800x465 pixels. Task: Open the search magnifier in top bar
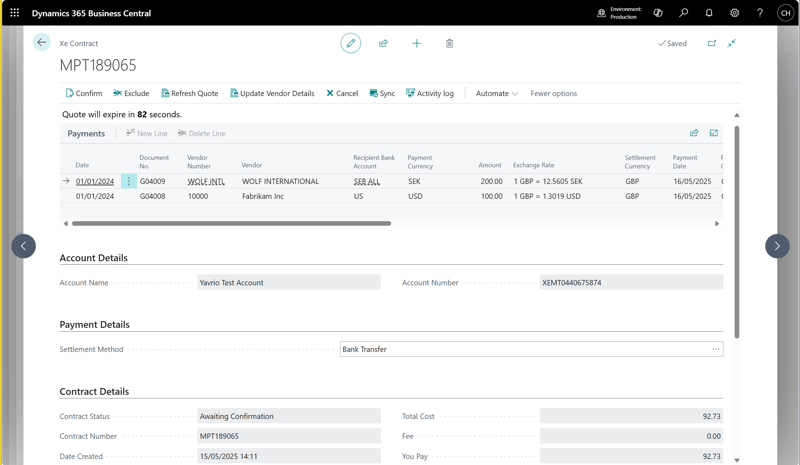pos(683,13)
